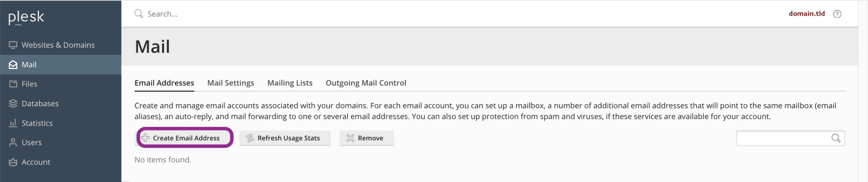868x182 pixels.
Task: Open the Files folder icon
Action: tap(13, 84)
